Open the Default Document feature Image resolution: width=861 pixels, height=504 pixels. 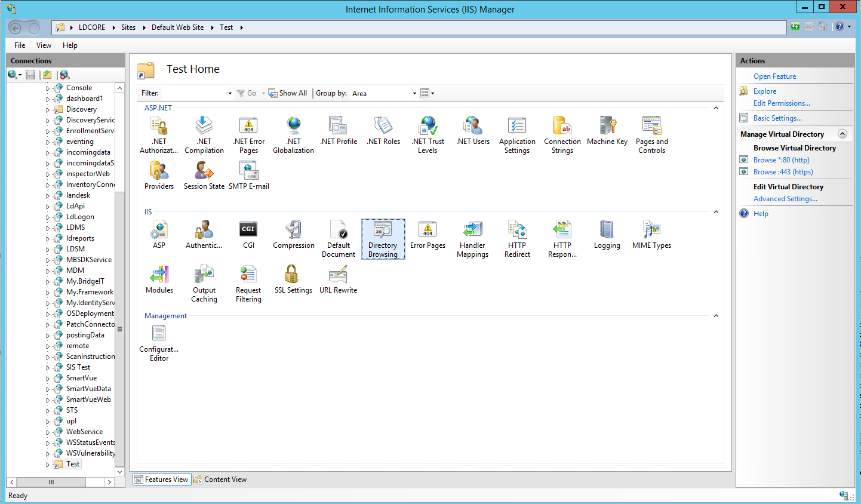click(339, 239)
